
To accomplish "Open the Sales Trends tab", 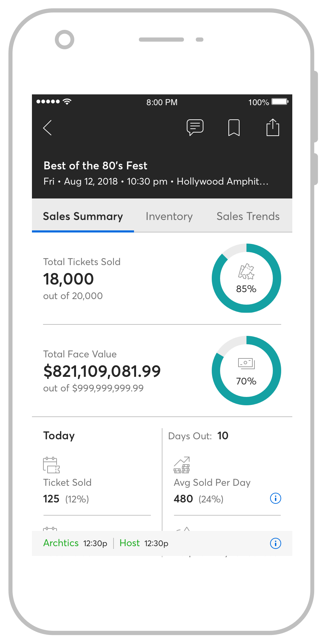I will [x=248, y=217].
